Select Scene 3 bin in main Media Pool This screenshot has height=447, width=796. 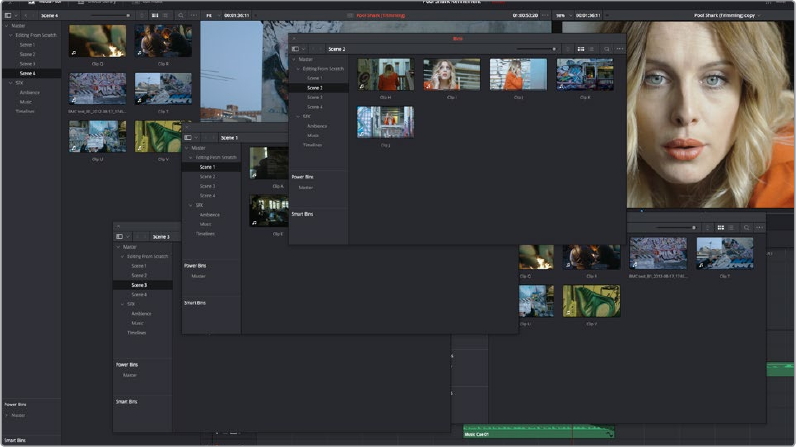click(x=27, y=64)
